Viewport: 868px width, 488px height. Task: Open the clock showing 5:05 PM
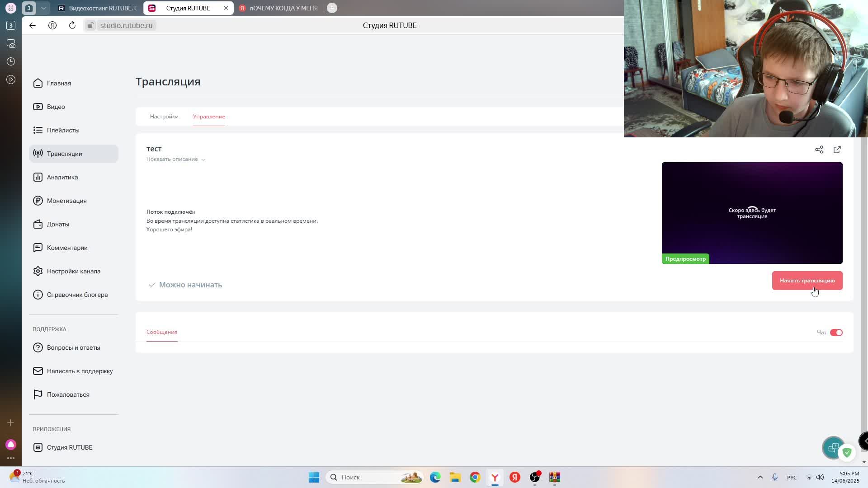click(845, 477)
